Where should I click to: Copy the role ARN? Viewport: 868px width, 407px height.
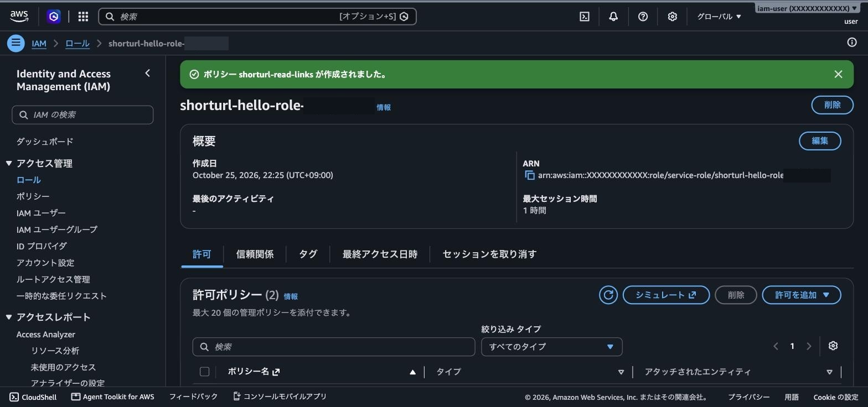pyautogui.click(x=530, y=175)
